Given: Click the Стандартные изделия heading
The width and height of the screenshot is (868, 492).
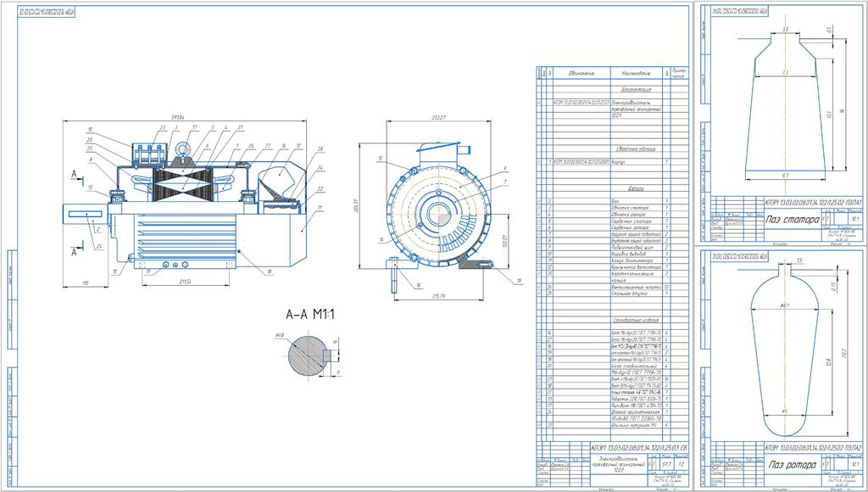Looking at the screenshot, I should 636,321.
